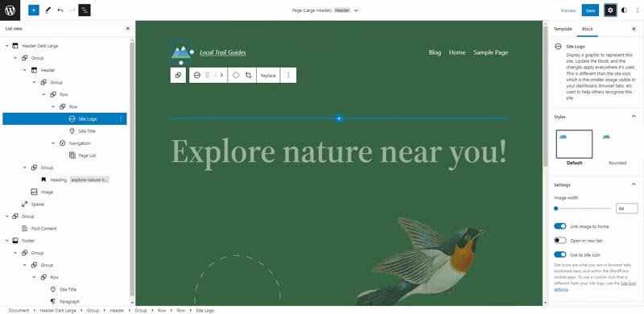
Task: Toggle Link image to home switch
Action: pyautogui.click(x=559, y=226)
